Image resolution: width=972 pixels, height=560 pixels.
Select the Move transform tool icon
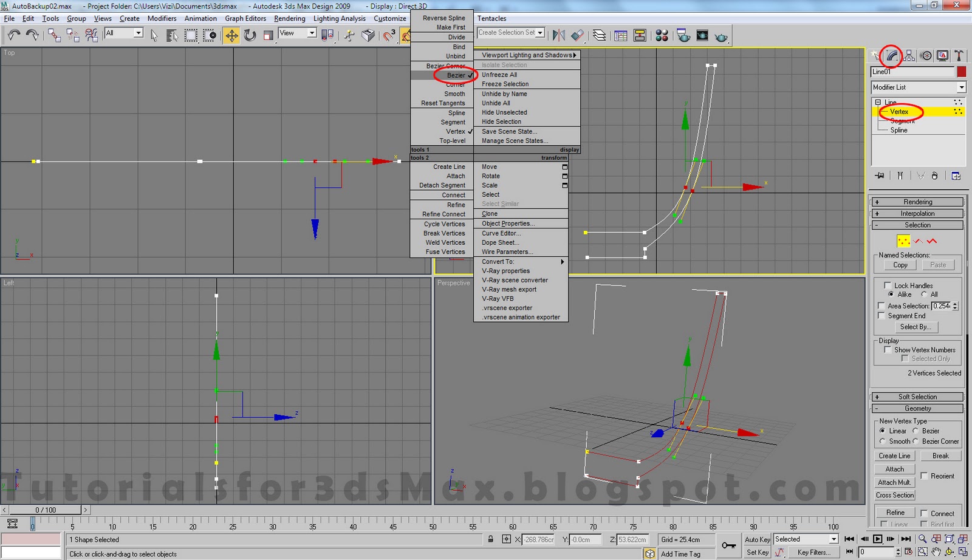point(231,35)
